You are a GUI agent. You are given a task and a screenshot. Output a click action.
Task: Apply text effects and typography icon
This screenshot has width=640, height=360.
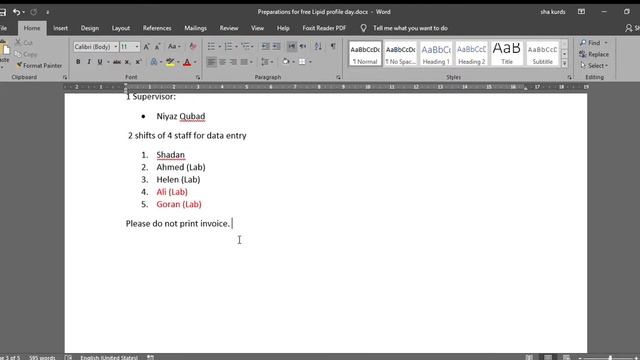[x=154, y=62]
